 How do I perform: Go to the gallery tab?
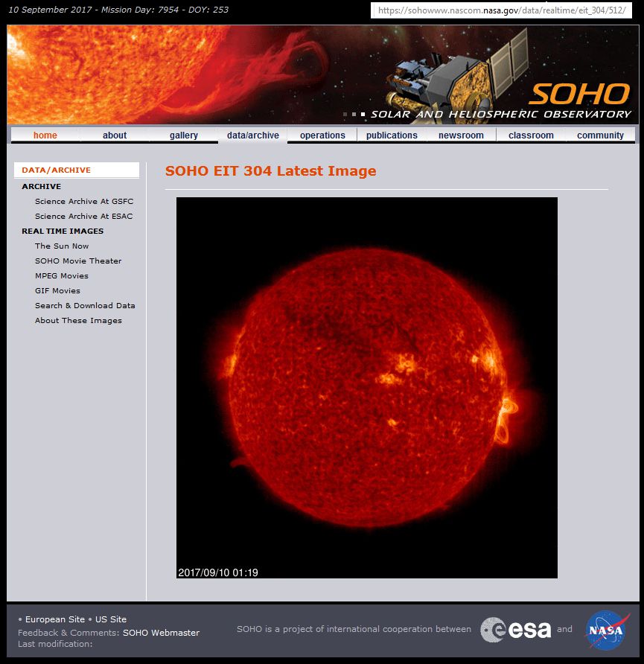(x=184, y=135)
